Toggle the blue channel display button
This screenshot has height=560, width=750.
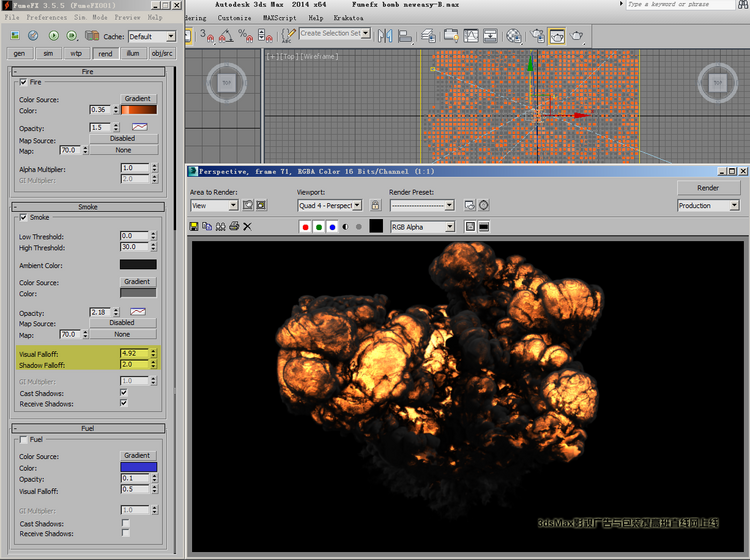pyautogui.click(x=331, y=227)
